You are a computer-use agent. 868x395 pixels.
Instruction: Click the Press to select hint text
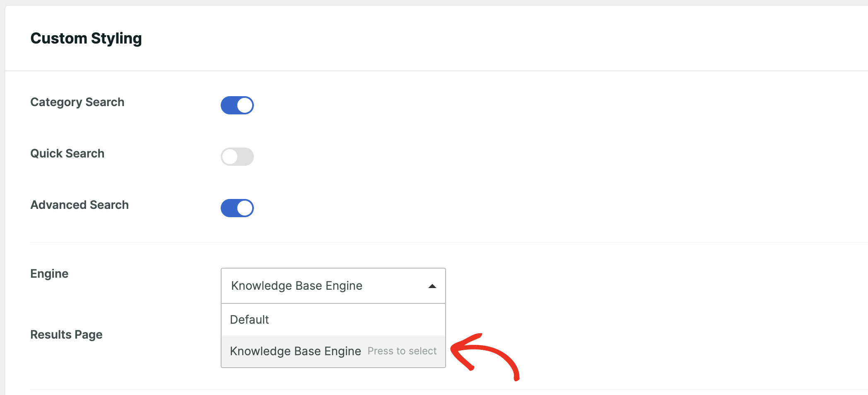click(402, 351)
